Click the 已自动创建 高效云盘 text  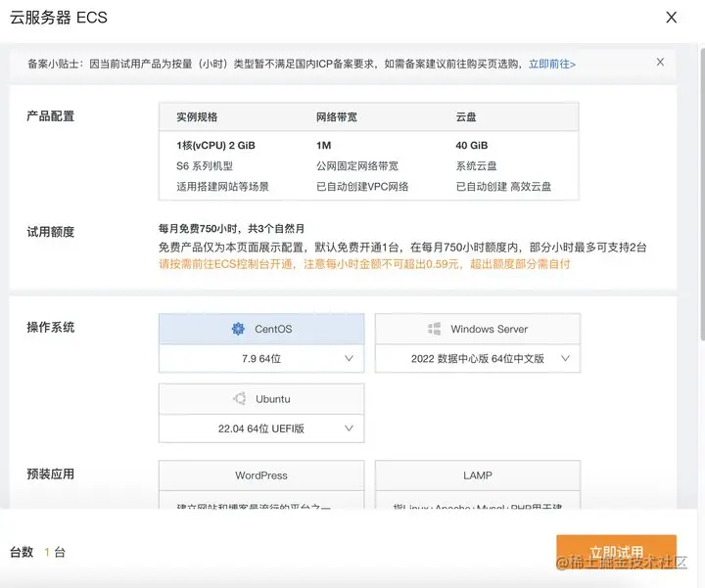[x=503, y=187]
